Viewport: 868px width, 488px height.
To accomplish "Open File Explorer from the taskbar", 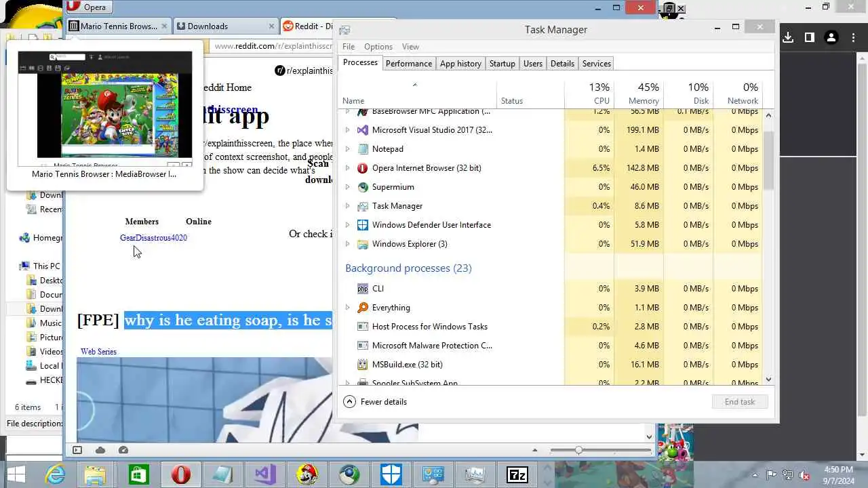I will [x=96, y=475].
